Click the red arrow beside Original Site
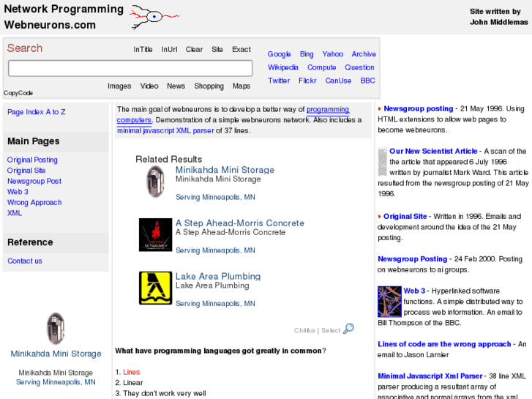The height and width of the screenshot is (399, 532). pyautogui.click(x=380, y=216)
